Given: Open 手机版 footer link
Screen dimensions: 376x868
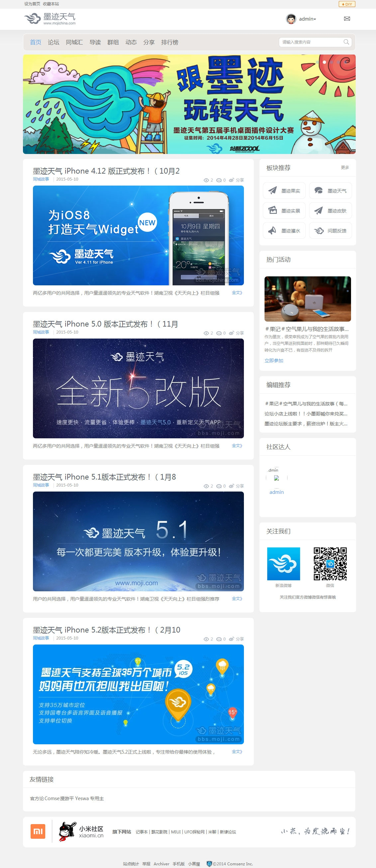Looking at the screenshot, I should click(x=179, y=864).
